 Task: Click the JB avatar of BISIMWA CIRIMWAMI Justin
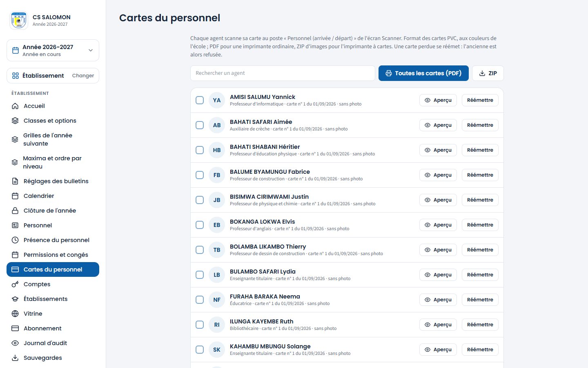click(x=217, y=200)
